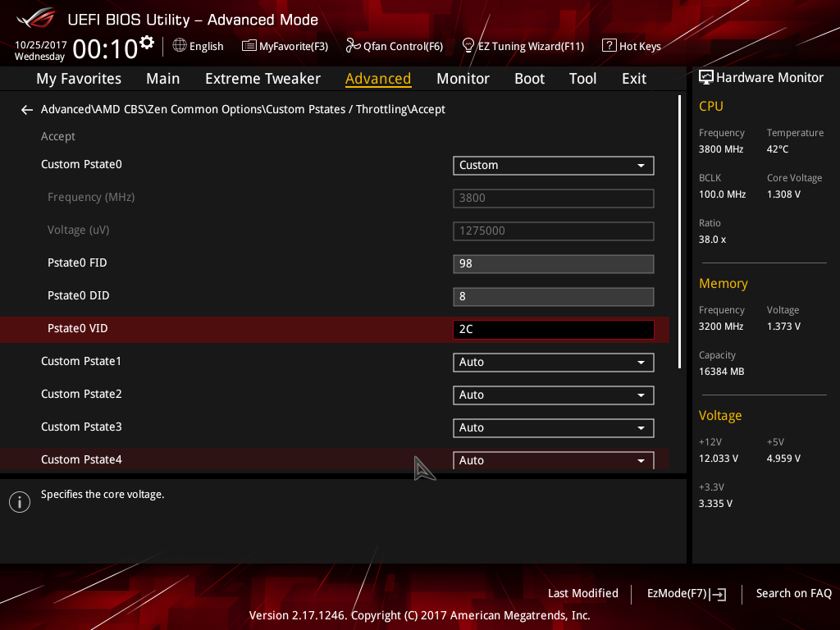Screen dimensions: 840x630
Task: Select the Advanced tab
Action: [x=378, y=79]
